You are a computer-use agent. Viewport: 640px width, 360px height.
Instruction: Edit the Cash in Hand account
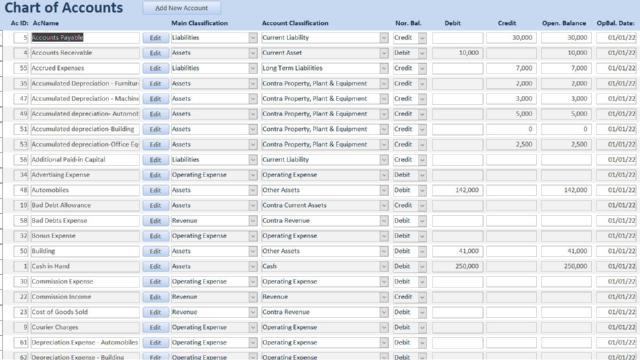tap(156, 267)
